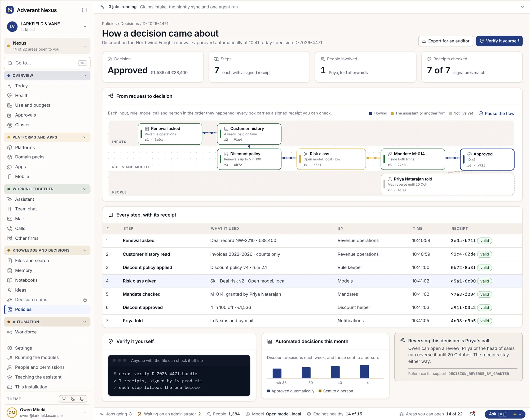Select system theme monitor icon
This screenshot has width=530, height=420.
(x=82, y=399)
